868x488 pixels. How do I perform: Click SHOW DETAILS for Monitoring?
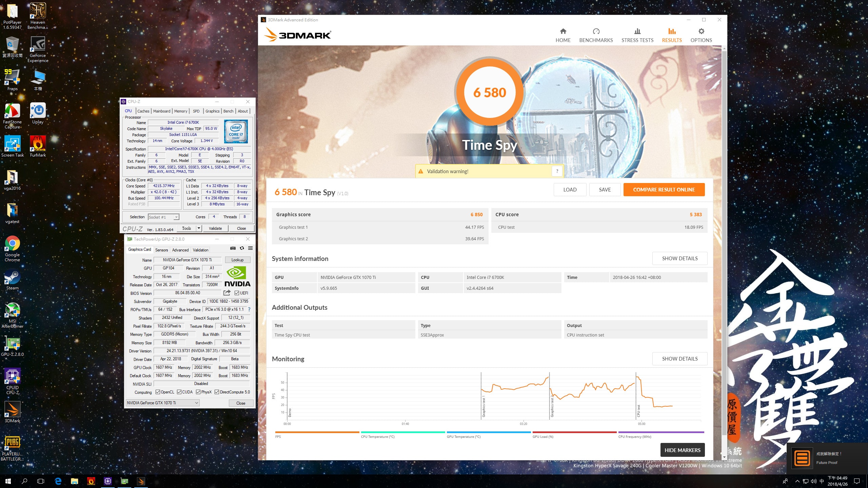pos(679,359)
